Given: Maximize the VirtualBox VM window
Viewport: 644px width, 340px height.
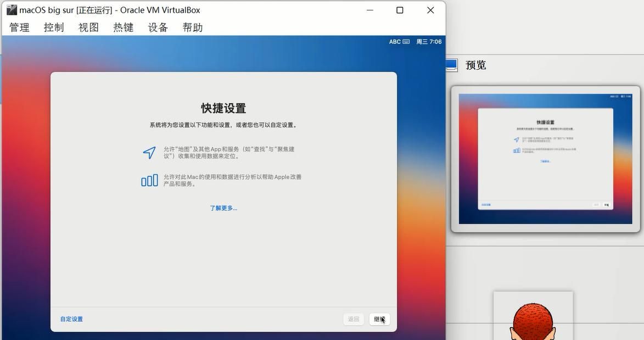Looking at the screenshot, I should 400,10.
